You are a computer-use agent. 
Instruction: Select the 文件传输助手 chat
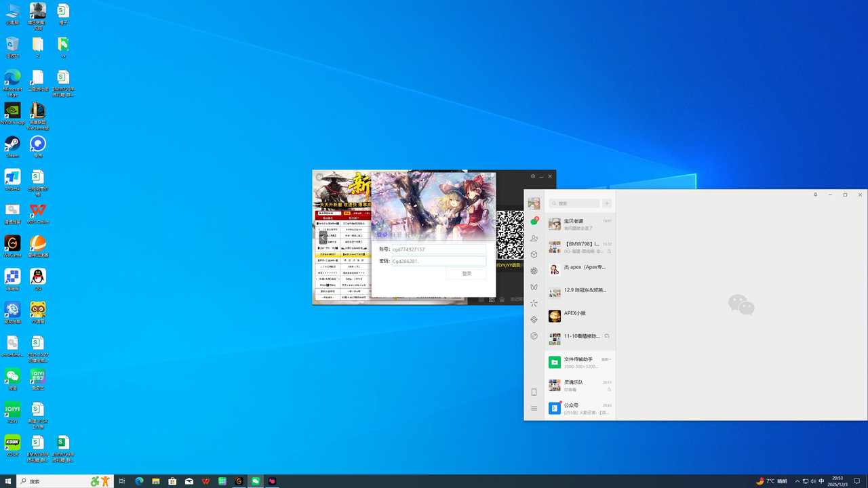click(580, 362)
